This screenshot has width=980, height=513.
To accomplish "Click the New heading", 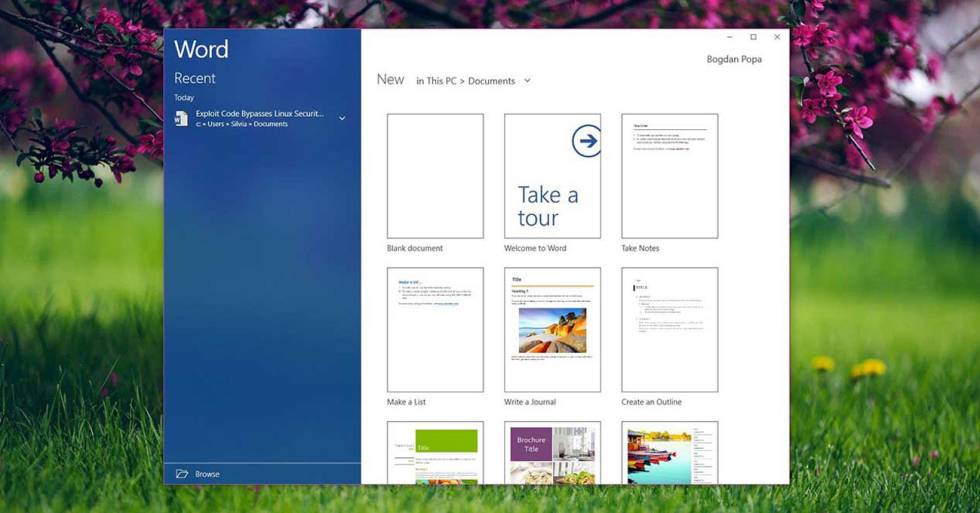I will click(x=390, y=79).
